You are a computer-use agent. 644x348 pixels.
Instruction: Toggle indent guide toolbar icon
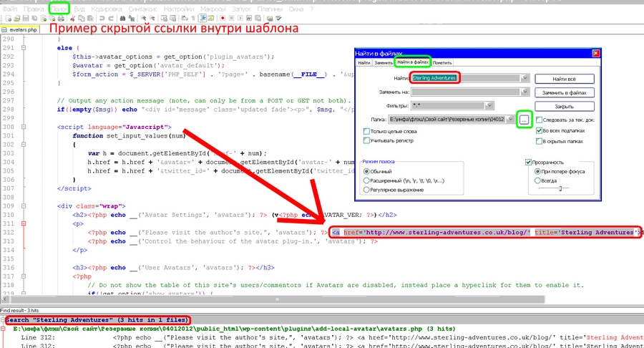click(202, 19)
